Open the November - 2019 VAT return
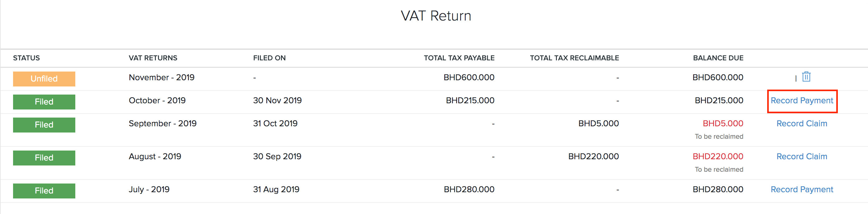This screenshot has width=868, height=214. 162,77
